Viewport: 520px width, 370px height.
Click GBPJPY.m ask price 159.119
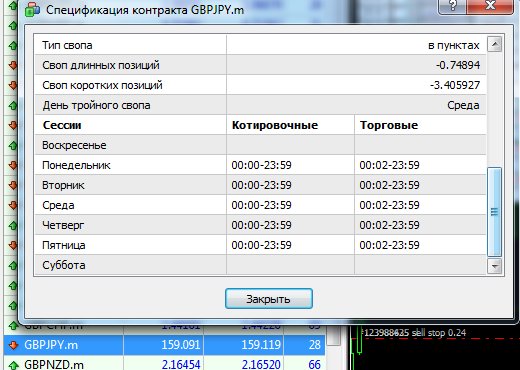click(x=261, y=345)
